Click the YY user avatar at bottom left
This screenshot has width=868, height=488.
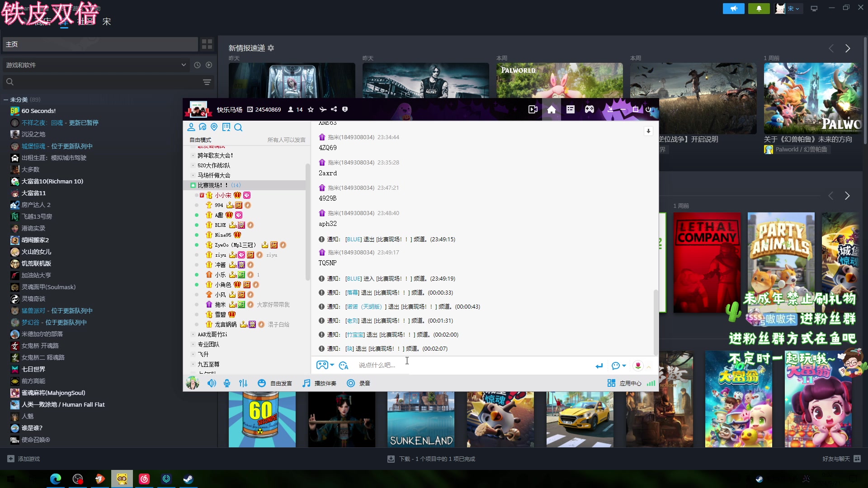coord(193,383)
